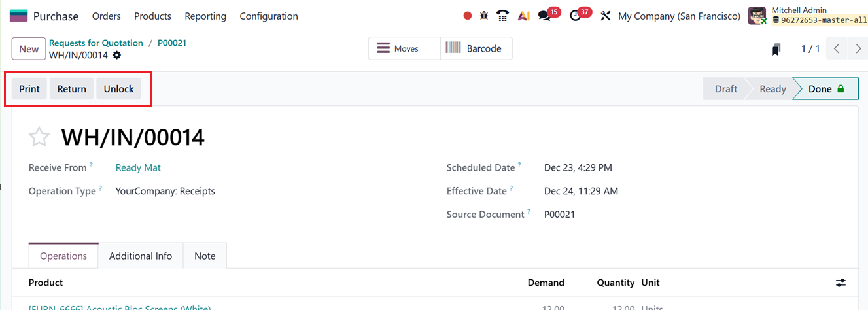This screenshot has width=868, height=310.
Task: Click the bookmark icon near pager
Action: [x=776, y=49]
